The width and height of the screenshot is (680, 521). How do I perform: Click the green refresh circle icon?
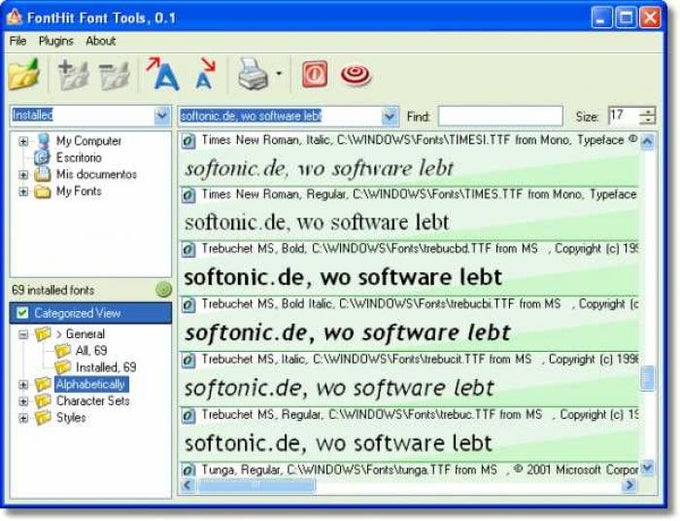pos(163,289)
